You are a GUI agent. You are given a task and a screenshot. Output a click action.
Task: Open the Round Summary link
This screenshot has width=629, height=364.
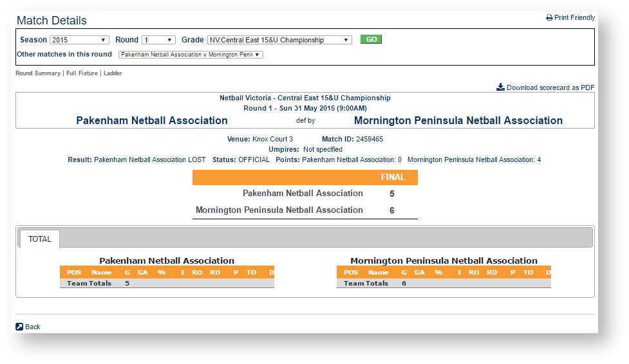click(x=38, y=73)
